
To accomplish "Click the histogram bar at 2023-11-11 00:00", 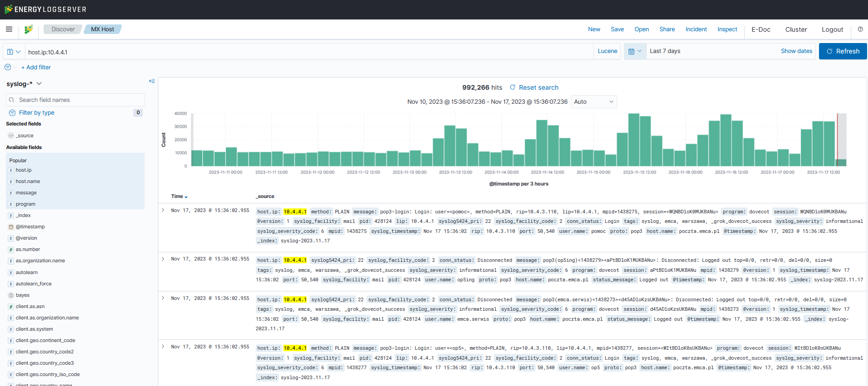I will [231, 157].
